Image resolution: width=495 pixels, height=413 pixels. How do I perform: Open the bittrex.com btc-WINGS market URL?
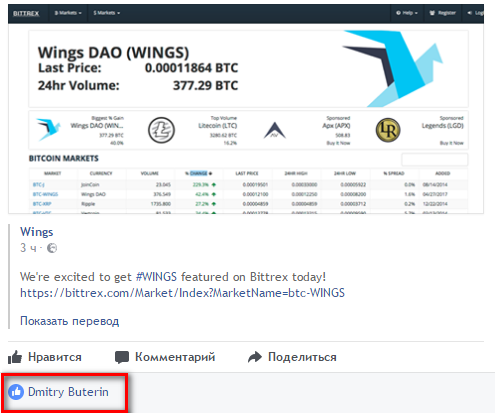pos(182,293)
